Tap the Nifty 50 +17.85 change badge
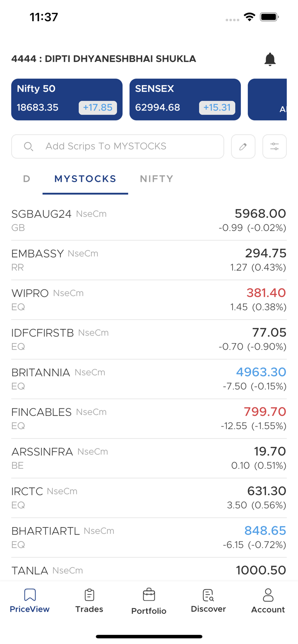 [x=98, y=108]
